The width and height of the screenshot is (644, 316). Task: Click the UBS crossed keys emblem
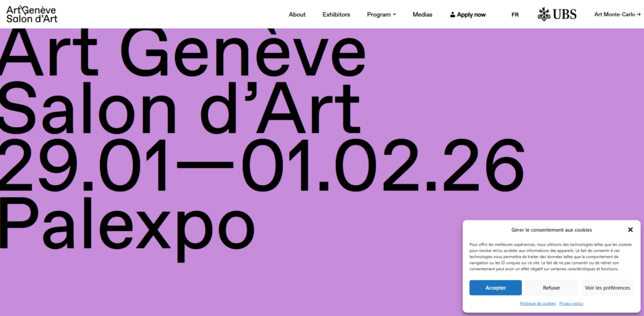(544, 14)
